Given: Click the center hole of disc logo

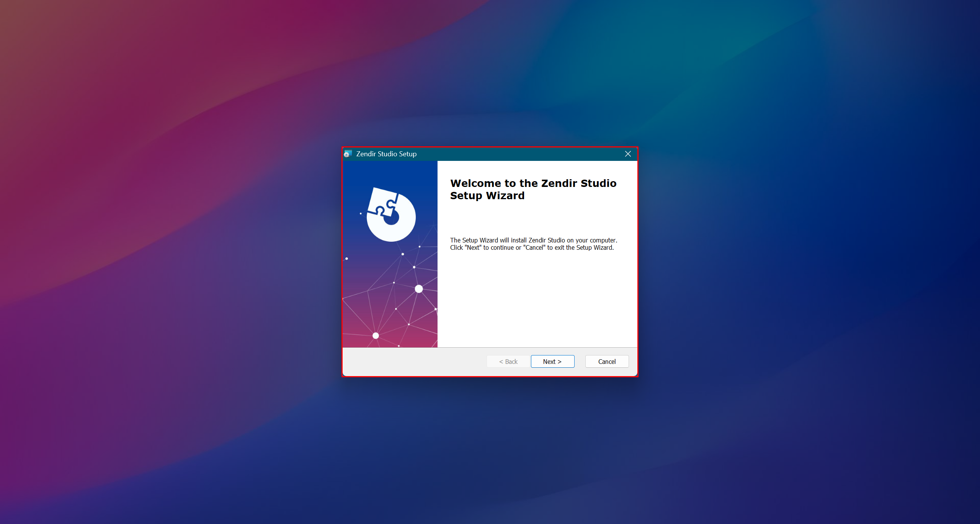Looking at the screenshot, I should coord(392,219).
